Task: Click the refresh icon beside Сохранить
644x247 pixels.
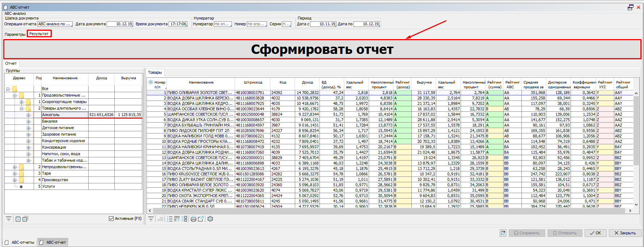Action: point(503,233)
